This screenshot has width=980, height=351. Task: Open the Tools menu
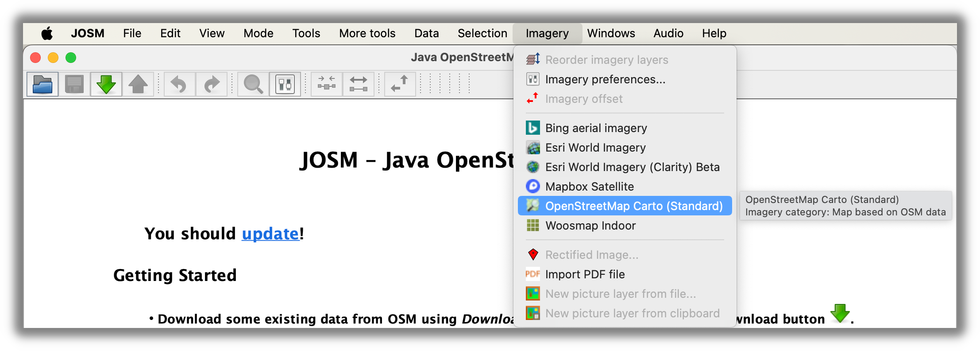pyautogui.click(x=306, y=33)
